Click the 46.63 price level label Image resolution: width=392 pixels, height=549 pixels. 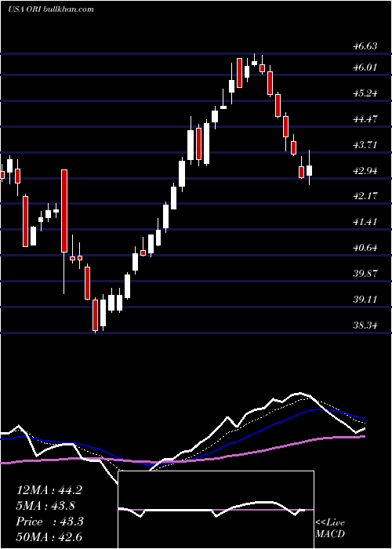365,45
